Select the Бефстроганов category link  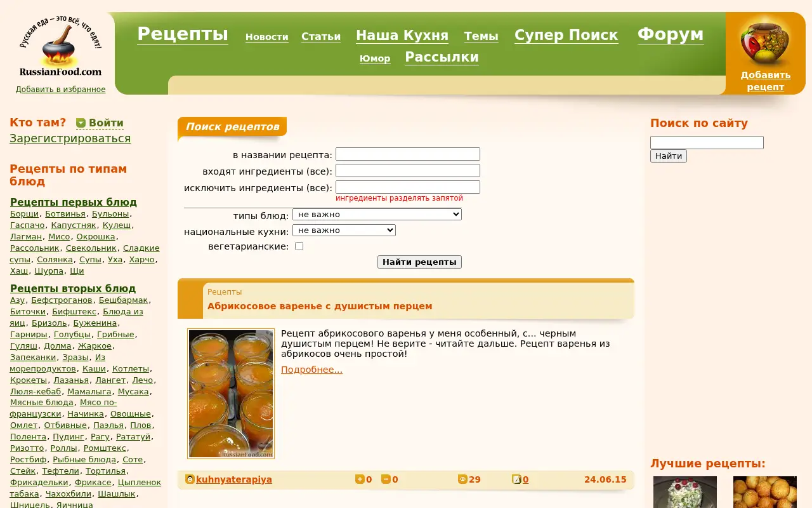point(62,300)
